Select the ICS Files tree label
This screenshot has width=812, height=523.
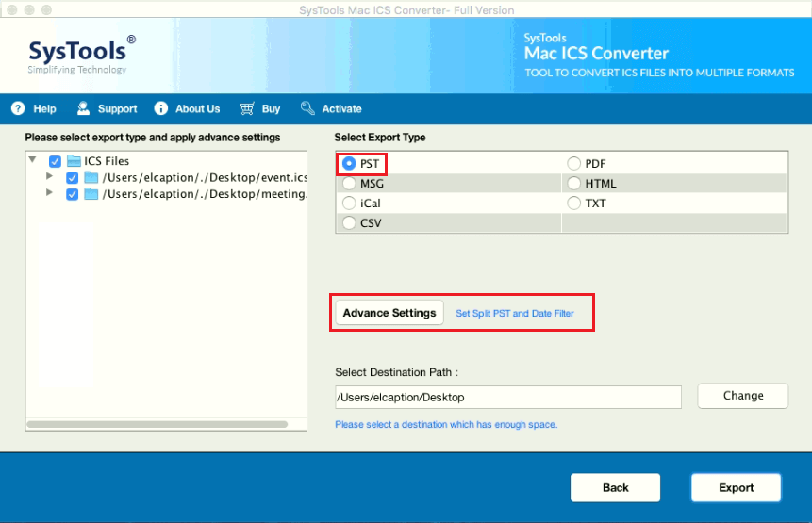pyautogui.click(x=107, y=161)
